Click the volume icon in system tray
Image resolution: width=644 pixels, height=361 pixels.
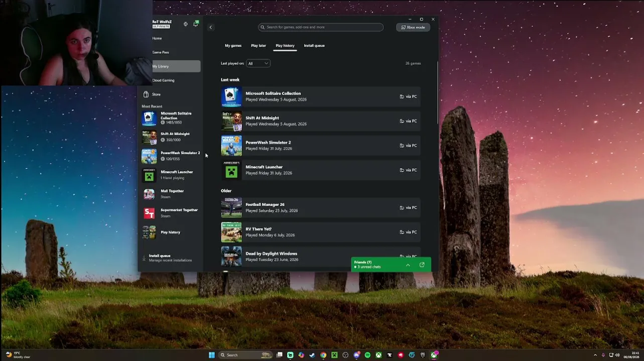(x=617, y=355)
